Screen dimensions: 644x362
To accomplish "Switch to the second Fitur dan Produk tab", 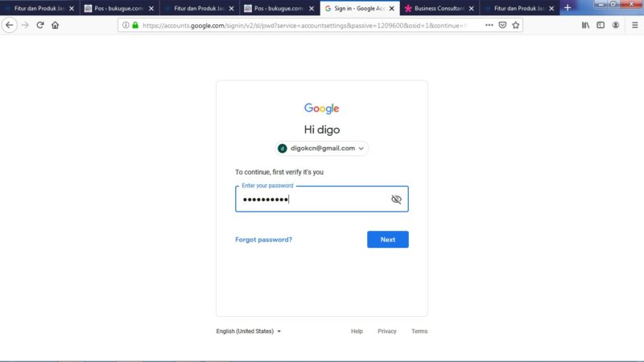I will [x=199, y=8].
